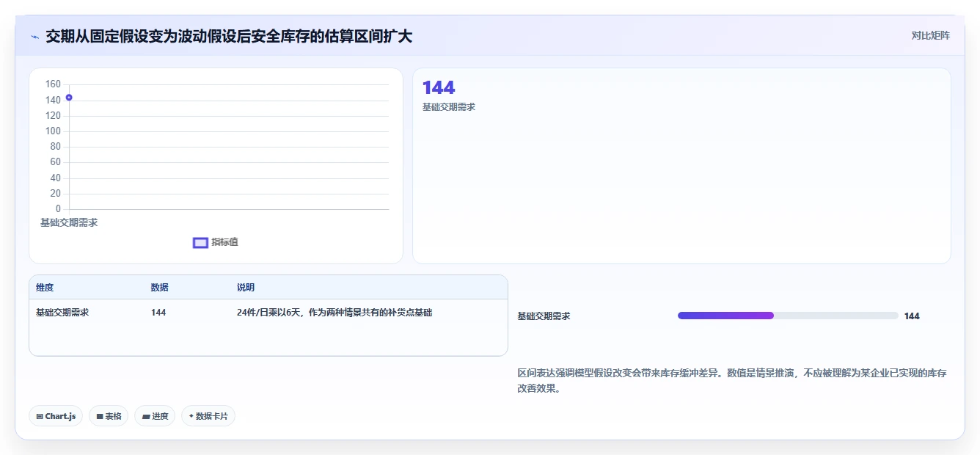Click the 维度 column header
Viewport: 980px width, 455px height.
click(45, 288)
